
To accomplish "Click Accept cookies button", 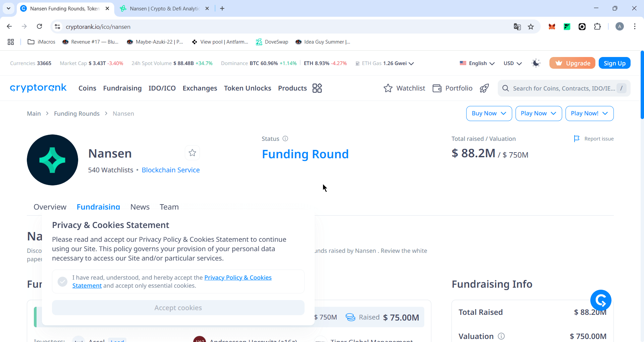I will pos(178,307).
